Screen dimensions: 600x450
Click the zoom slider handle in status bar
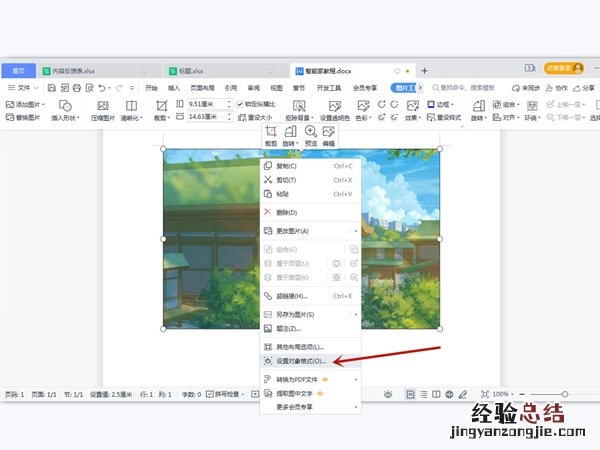tap(565, 394)
